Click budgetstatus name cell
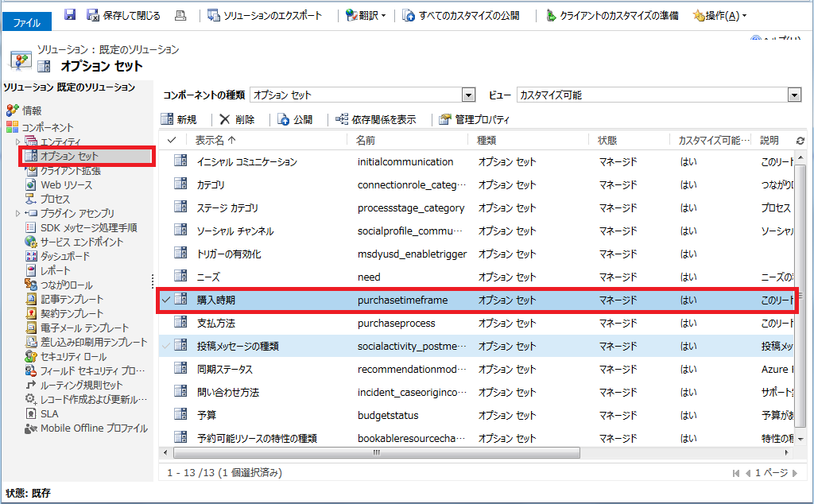The image size is (814, 504). [x=388, y=415]
